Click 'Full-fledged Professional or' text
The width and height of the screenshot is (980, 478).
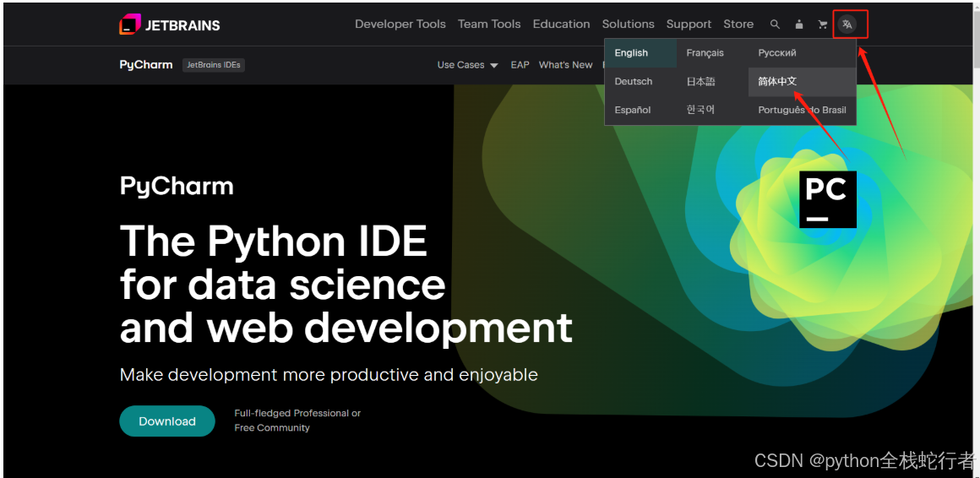pos(297,413)
